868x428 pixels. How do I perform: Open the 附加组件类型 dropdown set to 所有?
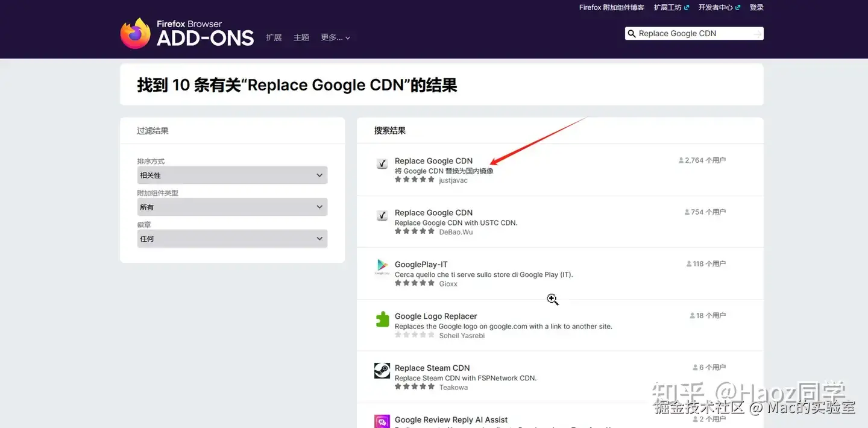(232, 207)
